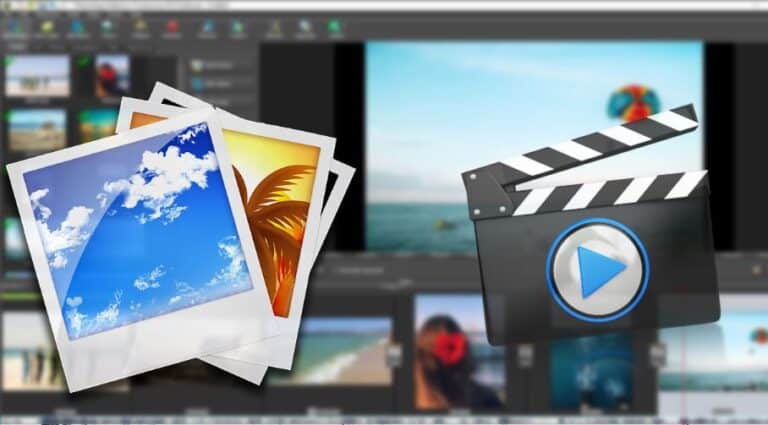This screenshot has width=768, height=425.
Task: Select the beach shoreline clip in timeline
Action: tap(332, 351)
